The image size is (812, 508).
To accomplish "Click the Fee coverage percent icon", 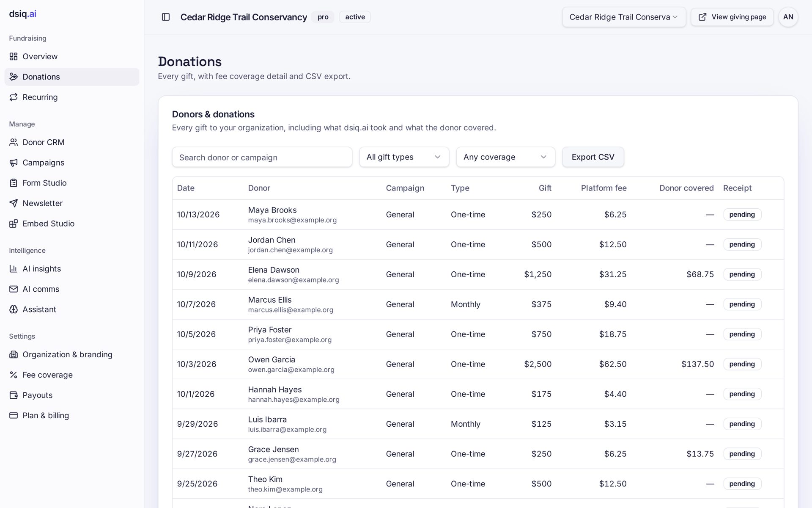I will 14,375.
